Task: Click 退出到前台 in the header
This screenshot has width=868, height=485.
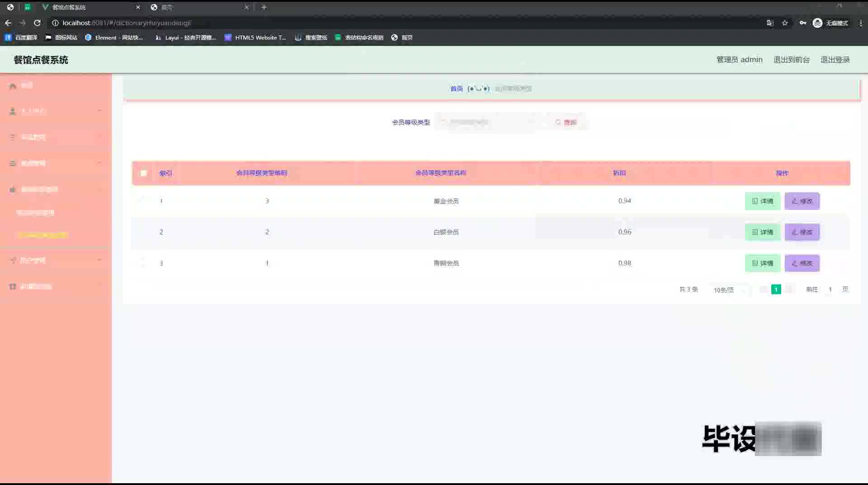Action: click(x=792, y=60)
